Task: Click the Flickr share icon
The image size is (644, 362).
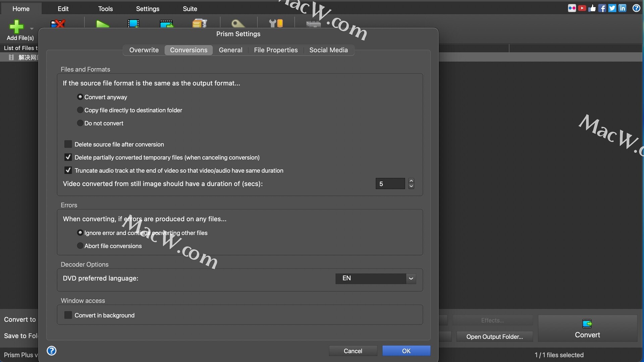Action: click(x=572, y=8)
